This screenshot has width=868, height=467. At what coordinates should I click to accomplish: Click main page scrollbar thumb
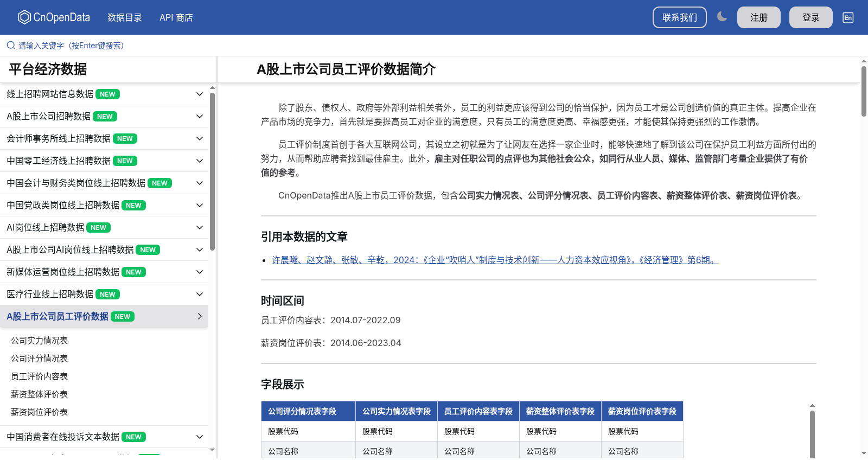[x=864, y=91]
